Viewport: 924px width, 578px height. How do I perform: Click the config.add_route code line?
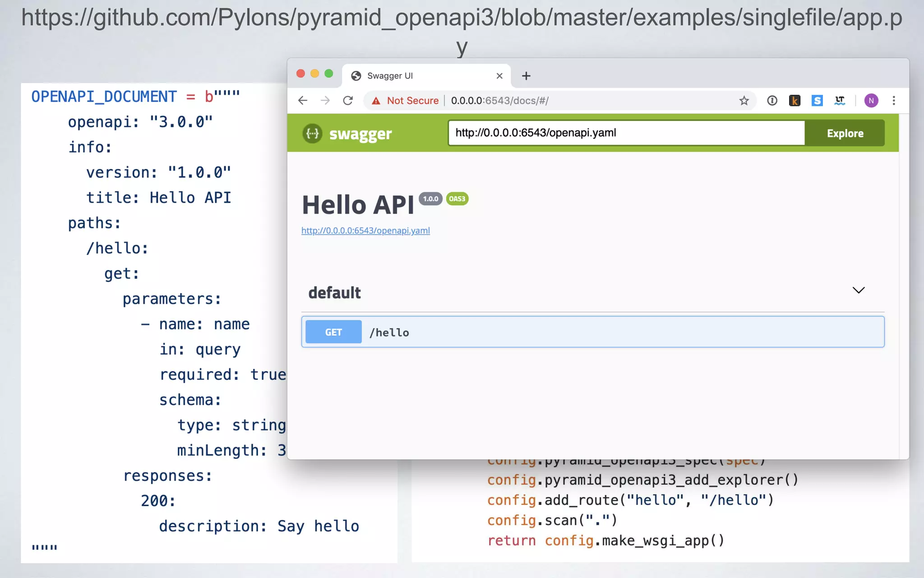(630, 500)
